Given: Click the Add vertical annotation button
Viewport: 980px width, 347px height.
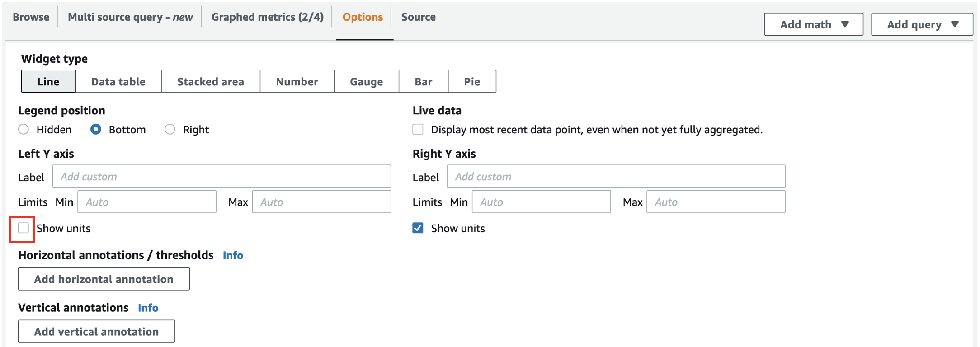Looking at the screenshot, I should pos(96,332).
